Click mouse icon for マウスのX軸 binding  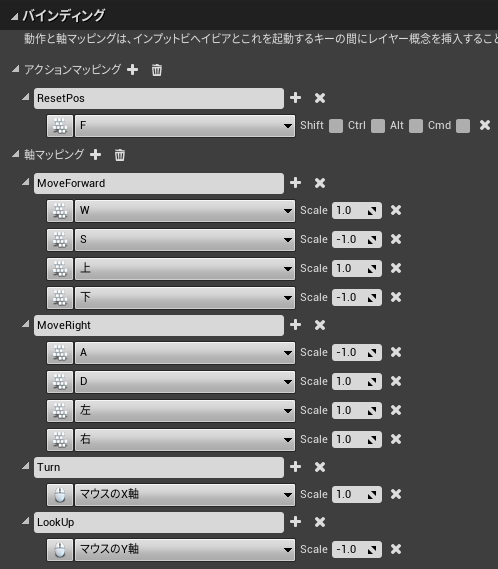[60, 495]
